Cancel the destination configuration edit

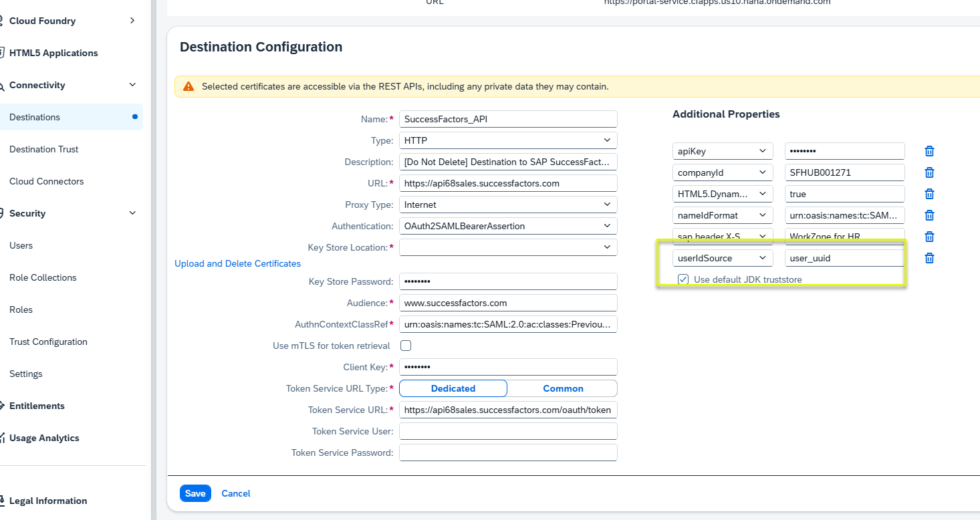coord(236,493)
